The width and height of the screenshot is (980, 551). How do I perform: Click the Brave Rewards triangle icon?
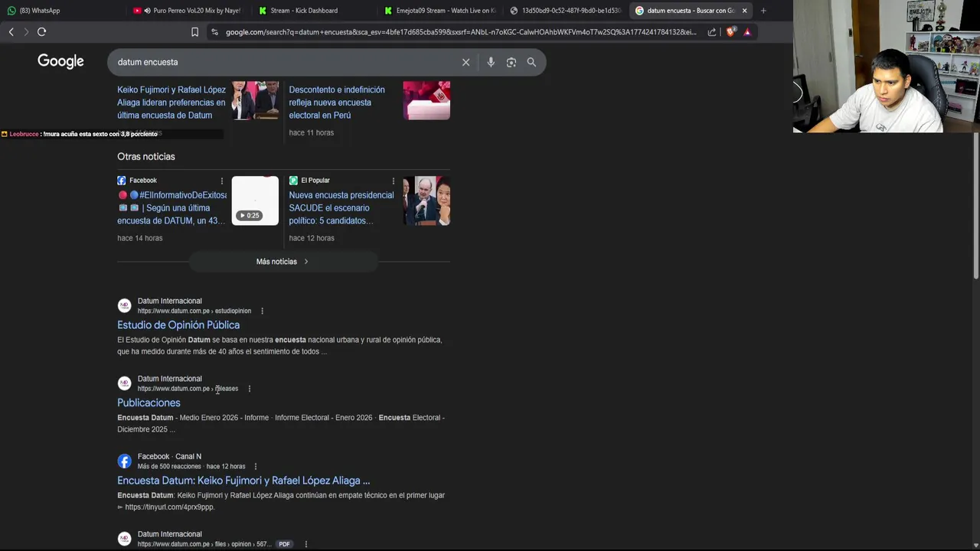coord(747,32)
